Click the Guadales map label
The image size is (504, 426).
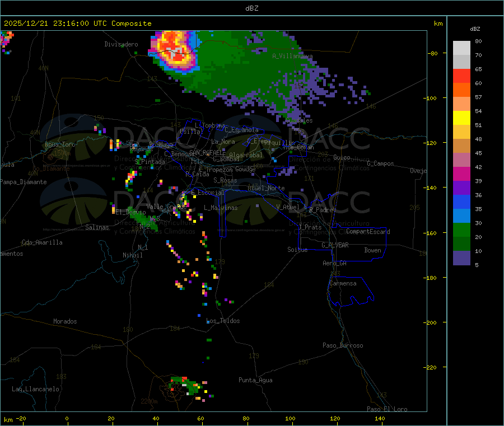pos(299,120)
